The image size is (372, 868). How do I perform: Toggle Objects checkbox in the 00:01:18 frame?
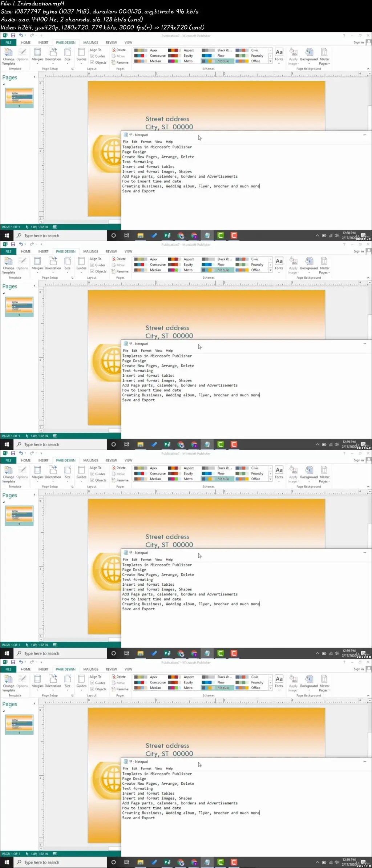pyautogui.click(x=92, y=689)
